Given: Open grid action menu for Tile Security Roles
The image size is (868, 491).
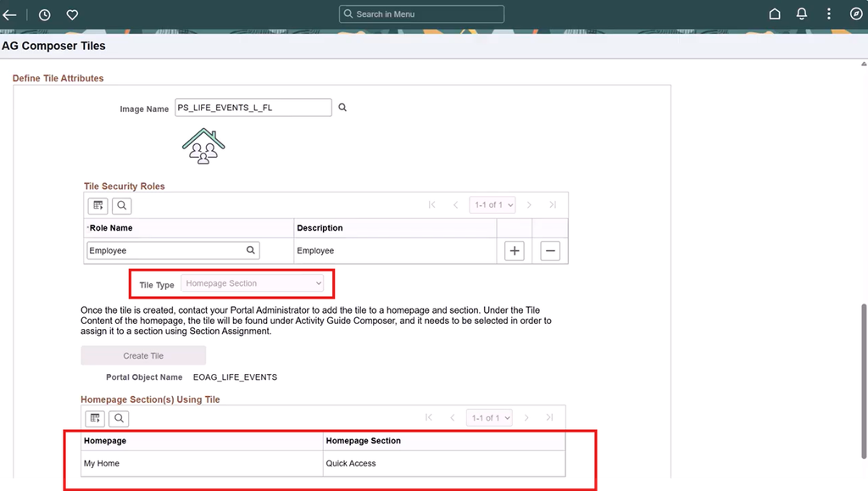Looking at the screenshot, I should (x=97, y=205).
